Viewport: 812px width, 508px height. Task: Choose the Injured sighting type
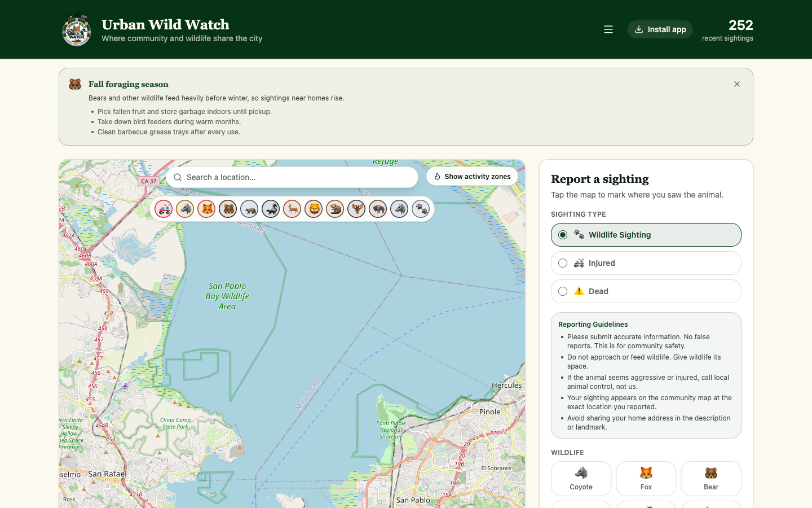[x=646, y=263]
